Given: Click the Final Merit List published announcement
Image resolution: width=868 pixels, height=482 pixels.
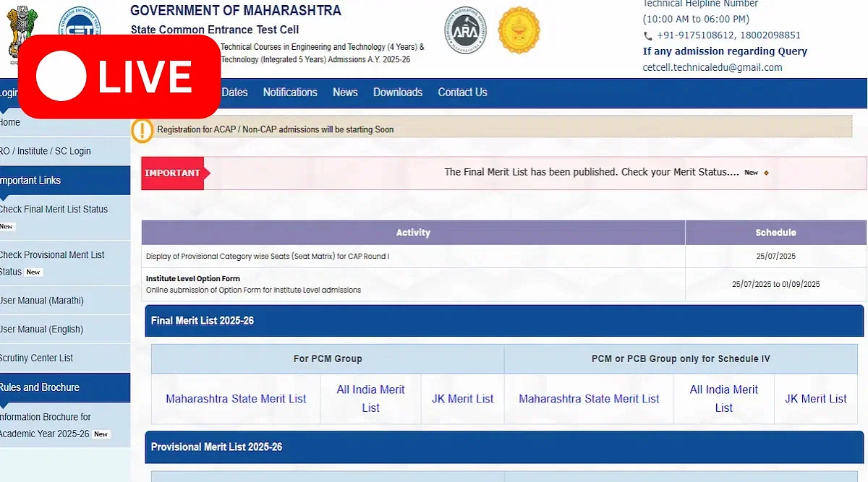Looking at the screenshot, I should click(x=592, y=173).
